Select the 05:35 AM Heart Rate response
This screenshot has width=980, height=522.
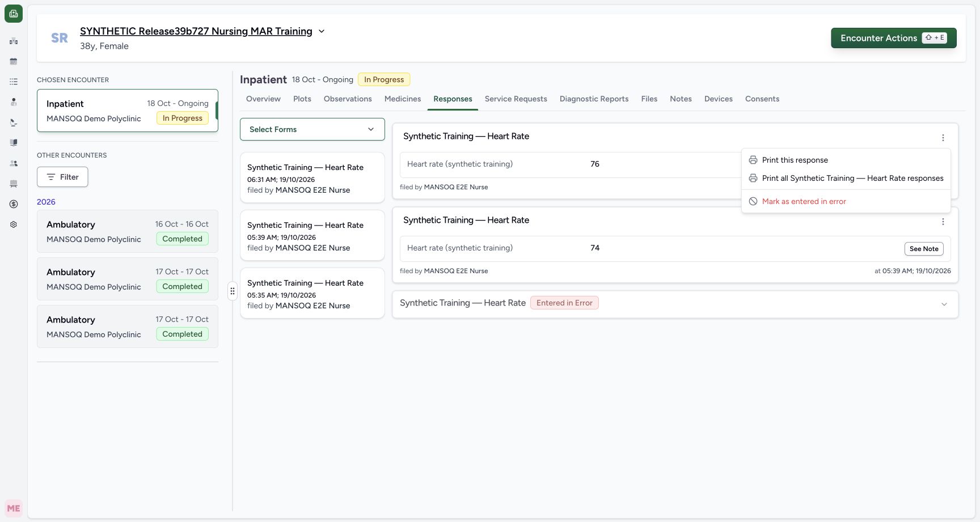click(312, 293)
